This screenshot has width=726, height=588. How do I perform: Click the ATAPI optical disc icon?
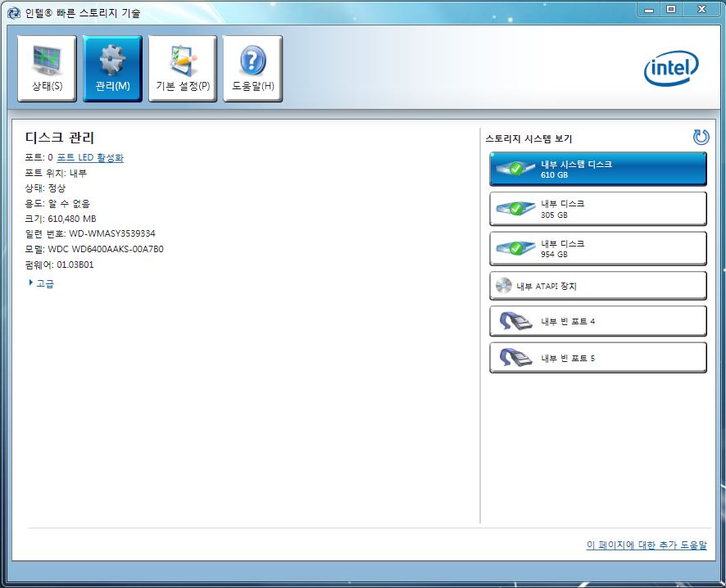503,287
